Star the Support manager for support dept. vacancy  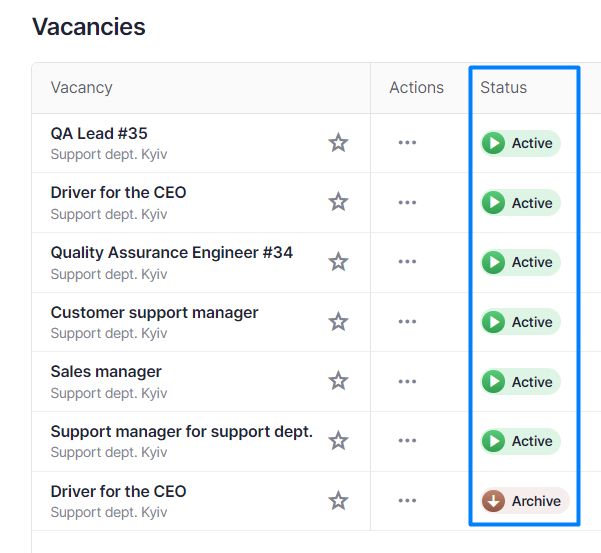pos(338,440)
